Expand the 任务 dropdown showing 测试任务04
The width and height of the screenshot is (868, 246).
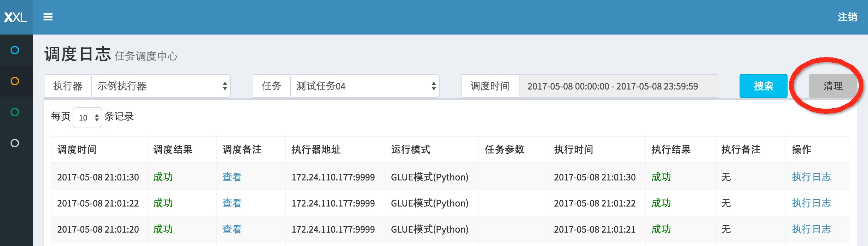point(364,86)
